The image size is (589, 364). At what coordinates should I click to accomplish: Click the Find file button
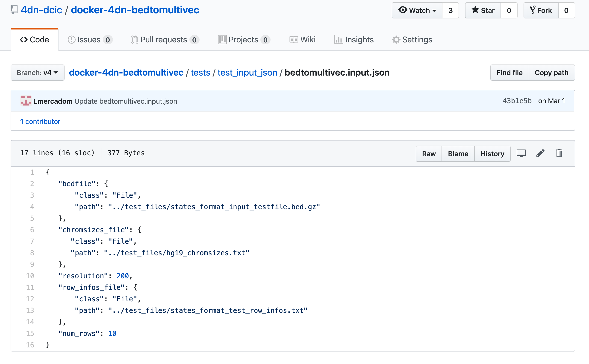[509, 73]
